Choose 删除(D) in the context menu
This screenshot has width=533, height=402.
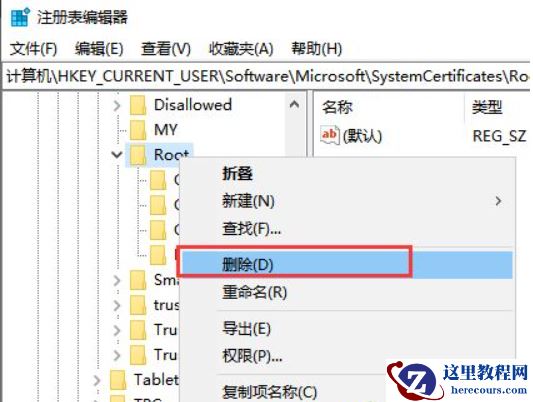pos(346,265)
